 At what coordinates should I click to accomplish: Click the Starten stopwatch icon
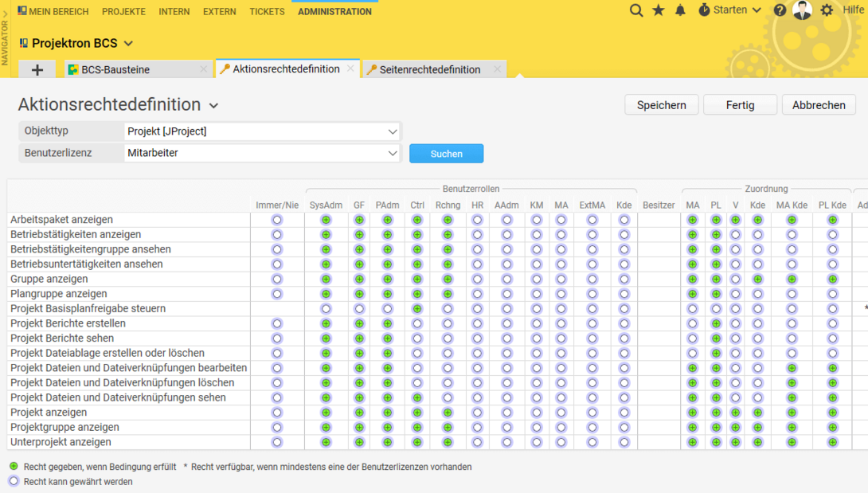click(704, 10)
